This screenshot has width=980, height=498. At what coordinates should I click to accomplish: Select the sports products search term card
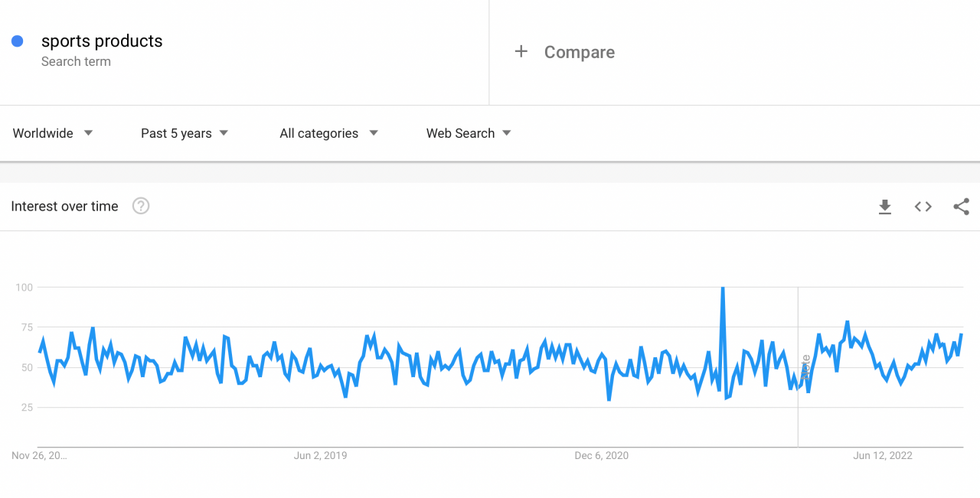102,41
